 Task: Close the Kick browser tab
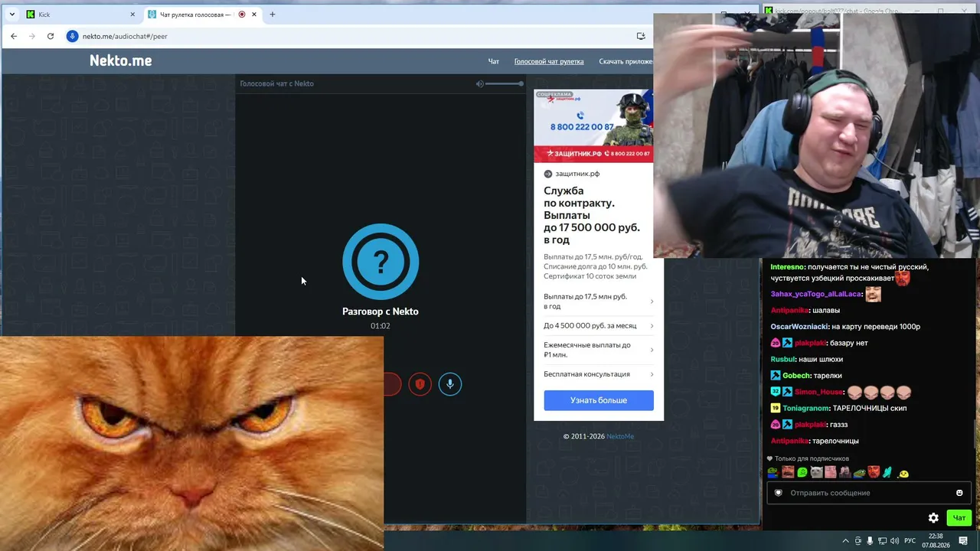132,15
